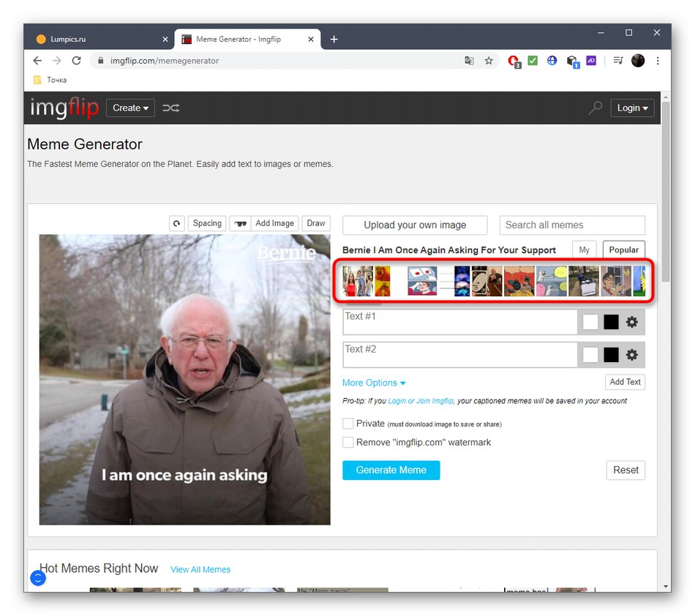This screenshot has width=695, height=616.
Task: Choose the Expanding Brain template
Action: coord(454,281)
